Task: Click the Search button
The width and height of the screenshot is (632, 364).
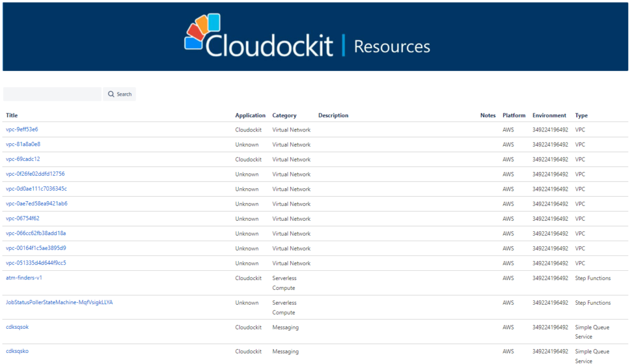Action: coord(118,93)
